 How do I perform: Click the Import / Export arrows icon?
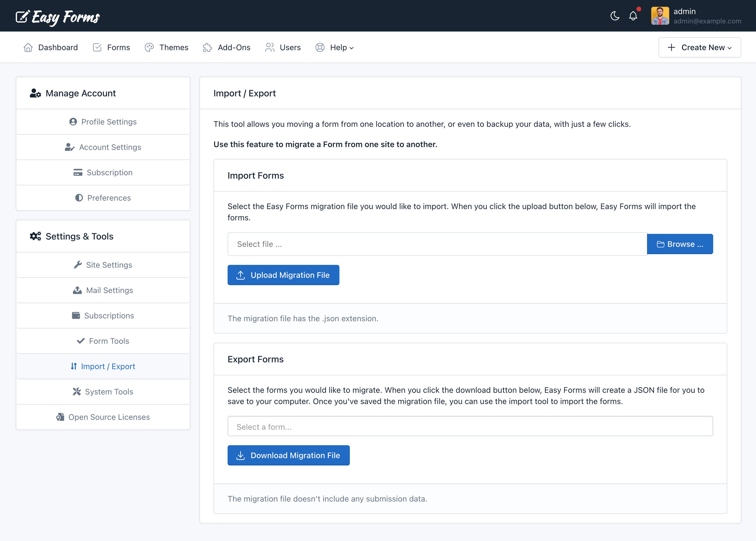tap(74, 366)
